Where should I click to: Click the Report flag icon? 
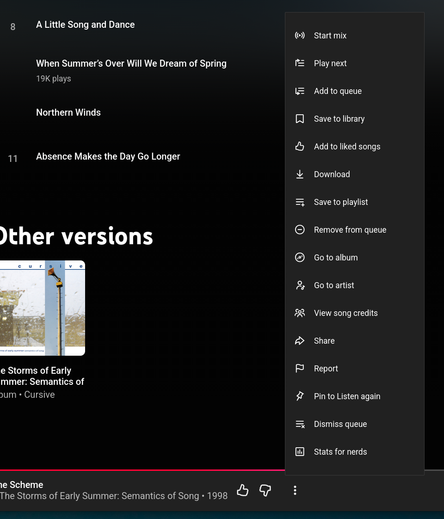[x=300, y=368]
